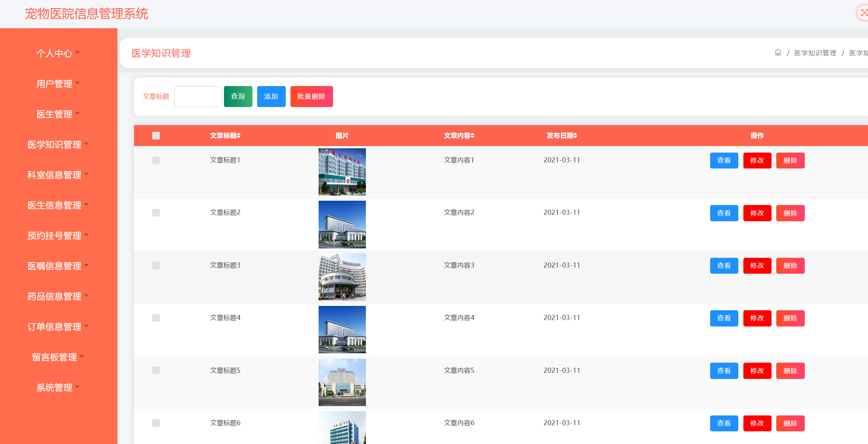
Task: Sort by 文章内容 column arrows
Action: [x=472, y=136]
